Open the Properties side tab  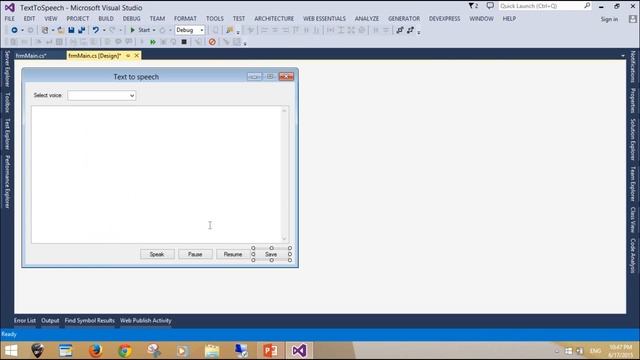(633, 100)
